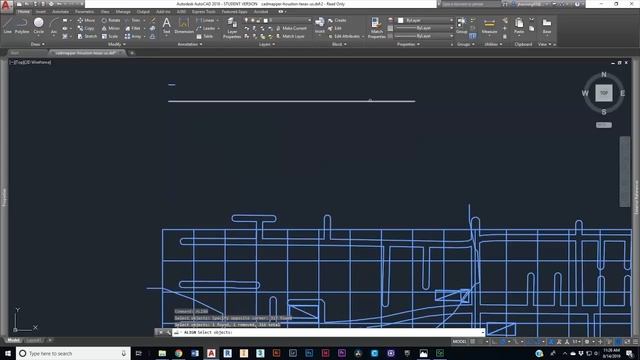
Task: Select the Measure tool
Action: (489, 26)
